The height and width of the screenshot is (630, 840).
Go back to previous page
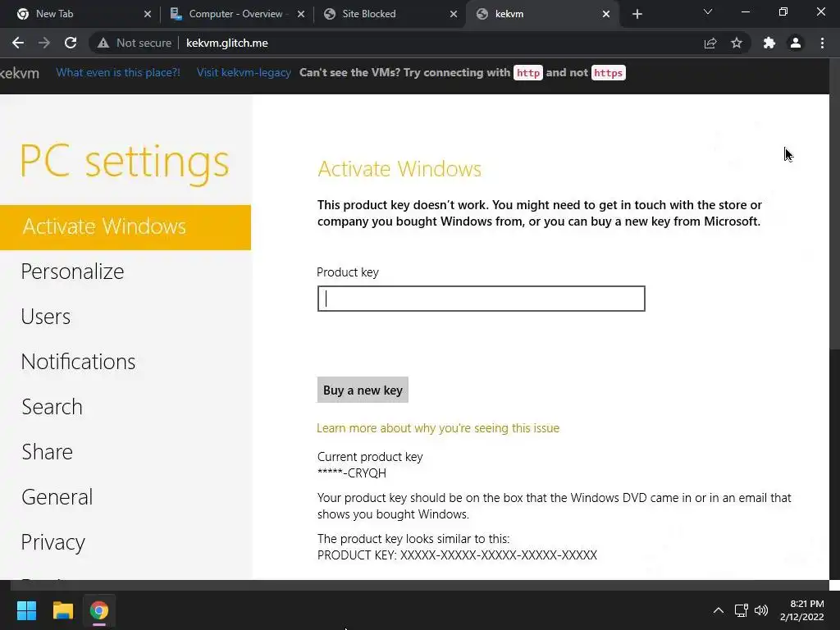18,43
